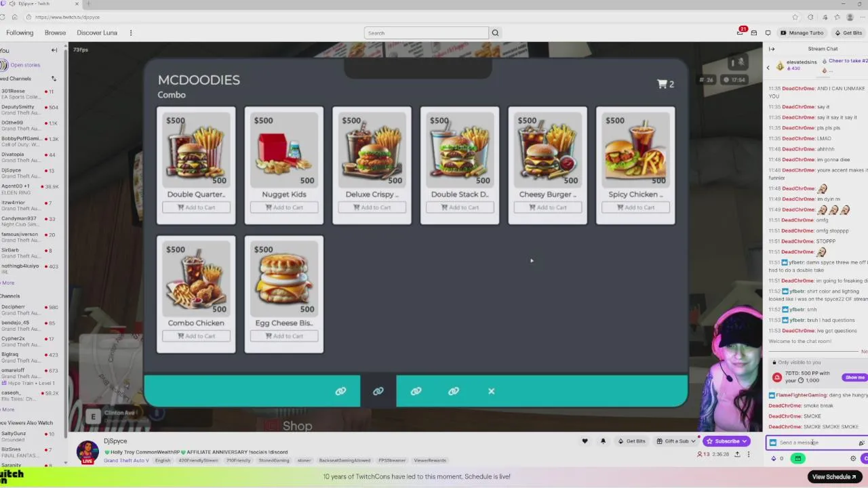This screenshot has height=488, width=868.
Task: Open the Following tab
Action: (20, 33)
